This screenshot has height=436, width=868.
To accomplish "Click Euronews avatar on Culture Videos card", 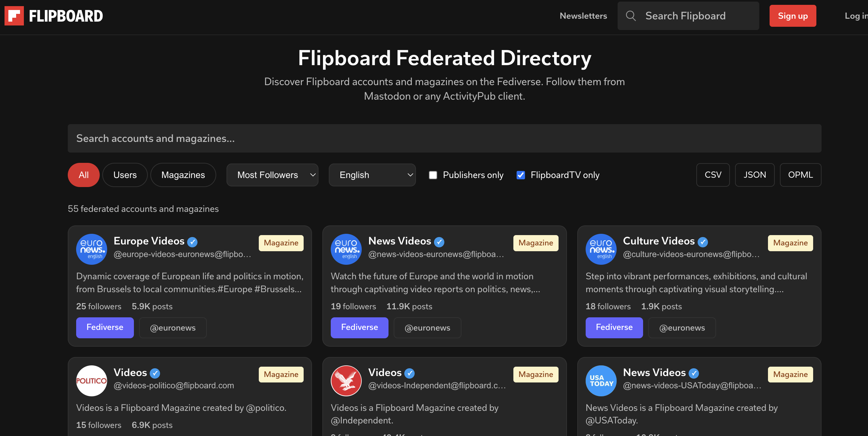I will [x=601, y=249].
